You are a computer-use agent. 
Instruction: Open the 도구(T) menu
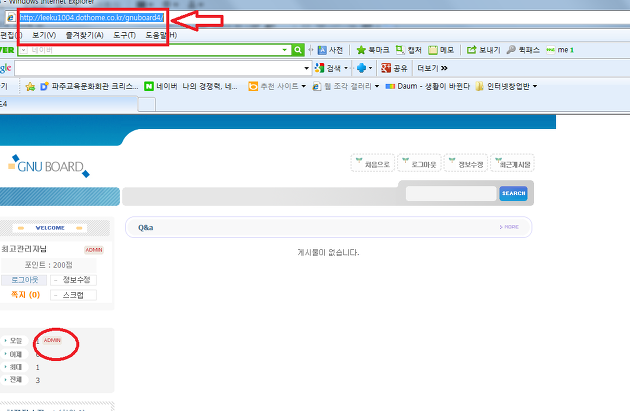(124, 35)
